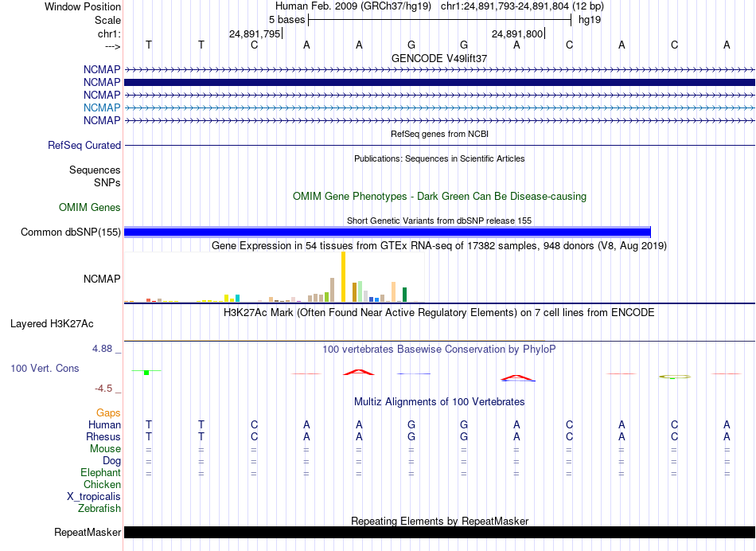756x551 pixels.
Task: Click the cyan bar in GTEx expression chart
Action: [x=237, y=298]
